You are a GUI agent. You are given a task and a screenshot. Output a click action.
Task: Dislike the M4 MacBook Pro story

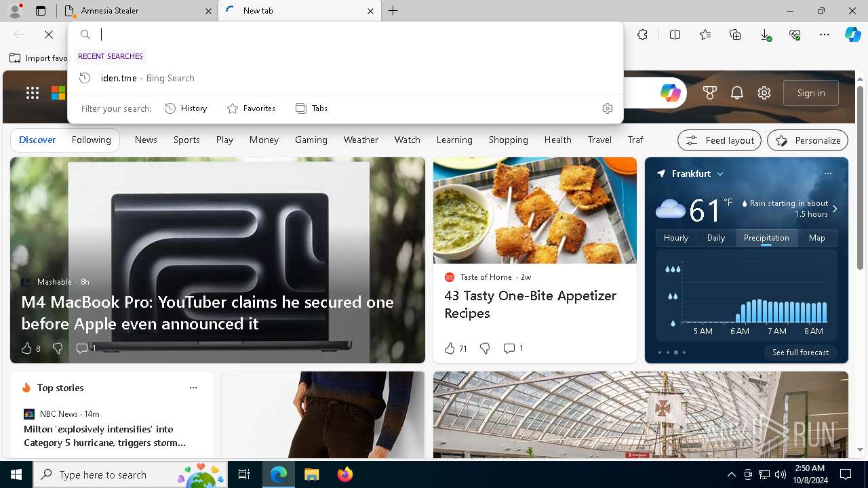coord(58,348)
